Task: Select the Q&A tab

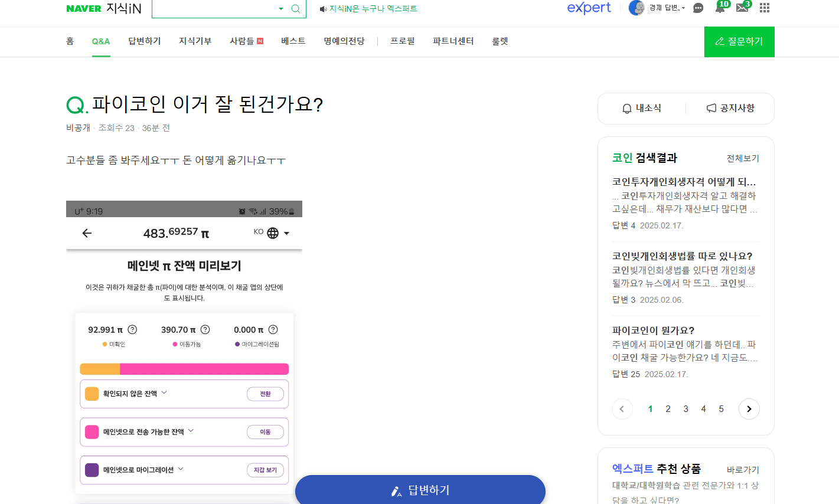Action: [101, 41]
